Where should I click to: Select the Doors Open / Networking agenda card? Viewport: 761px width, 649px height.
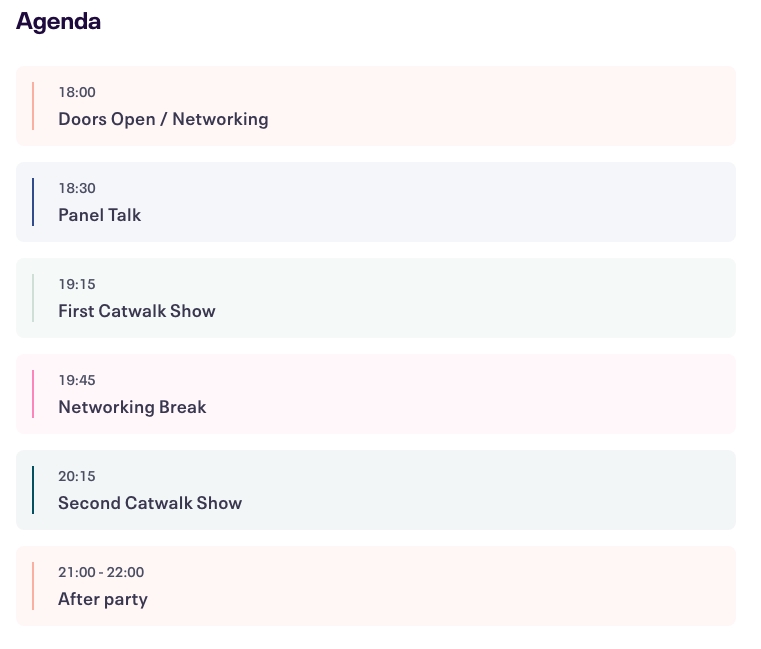point(376,106)
